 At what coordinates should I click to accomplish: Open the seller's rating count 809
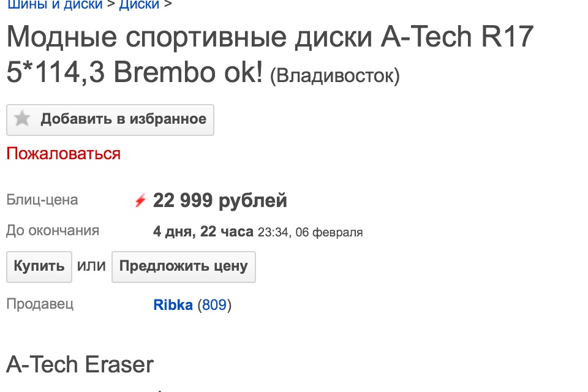click(x=214, y=304)
